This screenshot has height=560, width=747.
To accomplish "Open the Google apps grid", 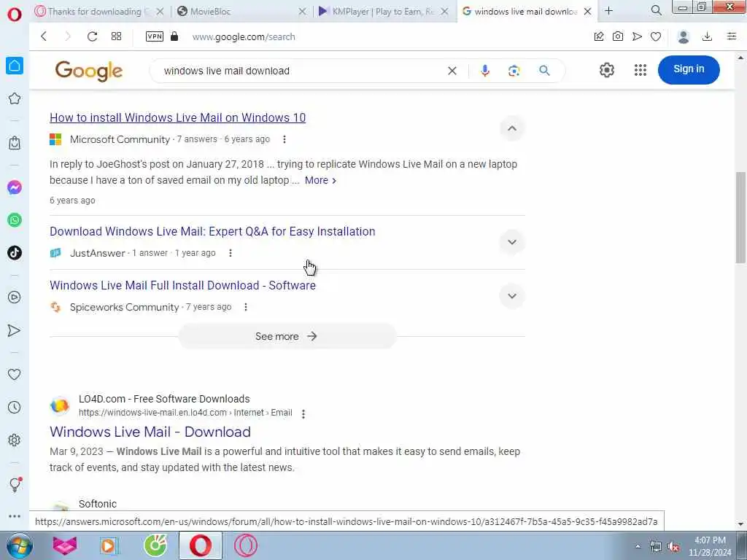I will click(x=640, y=70).
